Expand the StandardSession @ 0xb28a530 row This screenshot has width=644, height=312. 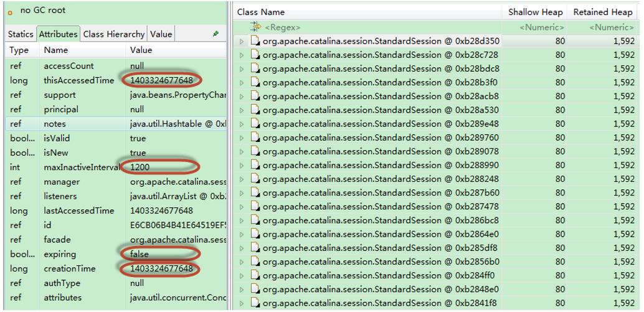(x=242, y=110)
